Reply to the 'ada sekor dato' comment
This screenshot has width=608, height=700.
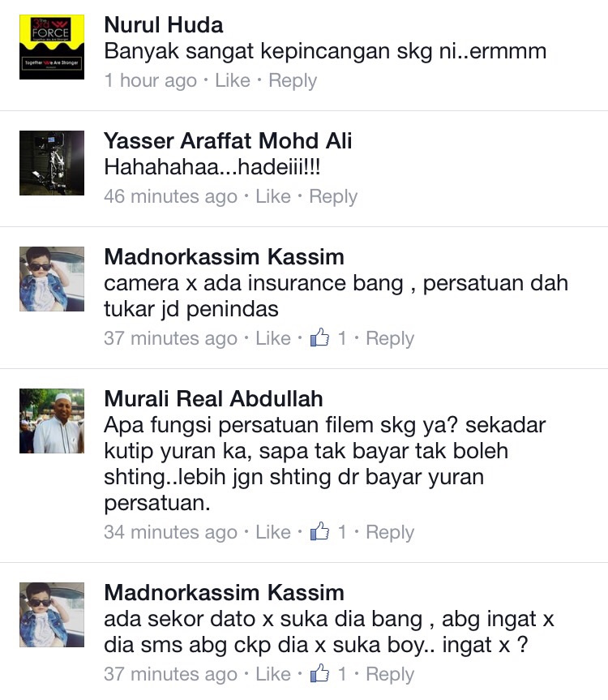390,675
